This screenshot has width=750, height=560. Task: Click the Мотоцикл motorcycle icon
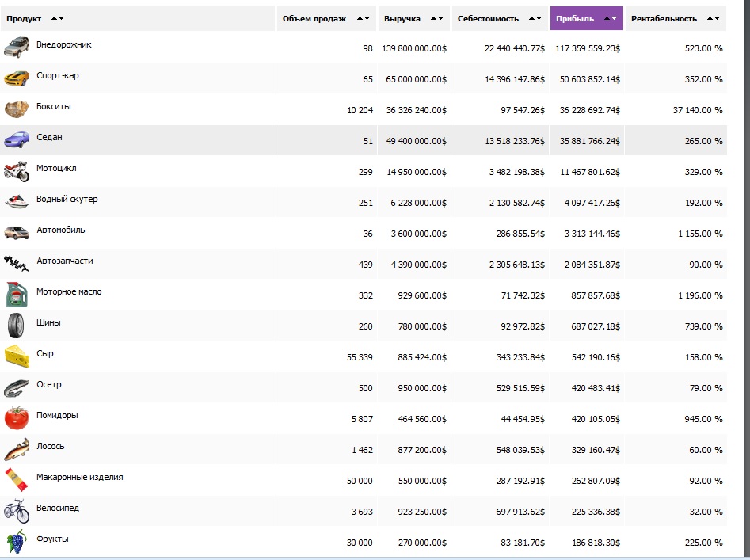[x=17, y=171]
